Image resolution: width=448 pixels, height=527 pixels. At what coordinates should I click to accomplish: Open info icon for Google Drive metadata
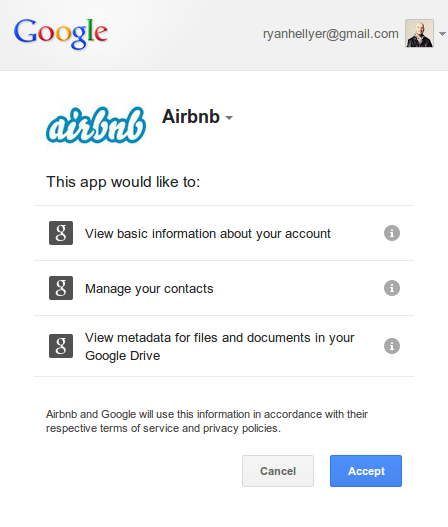click(392, 346)
